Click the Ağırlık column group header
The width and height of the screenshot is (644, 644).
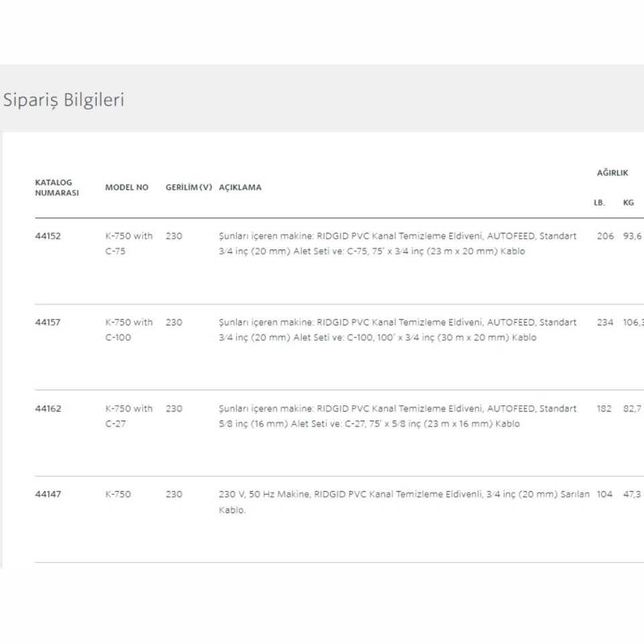coord(612,172)
